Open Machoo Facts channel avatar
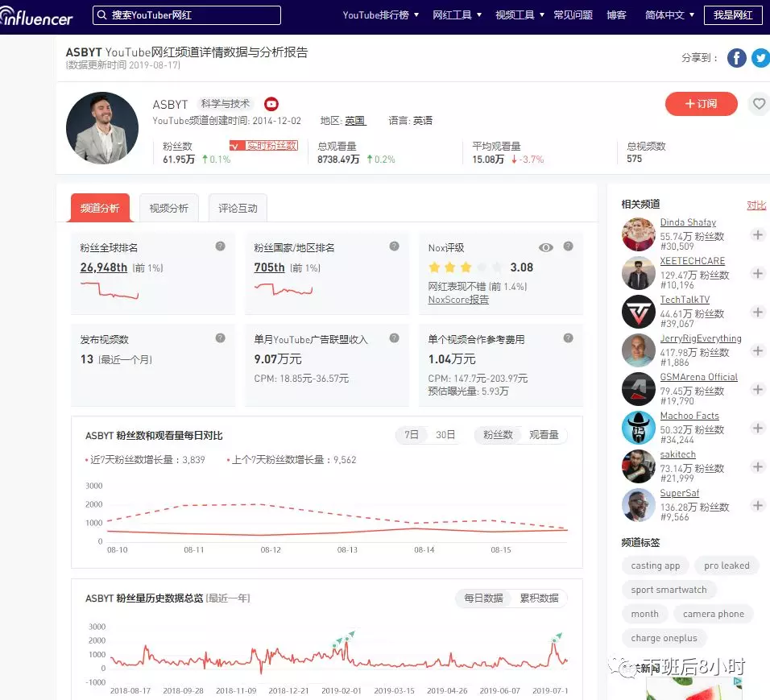Image resolution: width=770 pixels, height=700 pixels. [x=639, y=428]
